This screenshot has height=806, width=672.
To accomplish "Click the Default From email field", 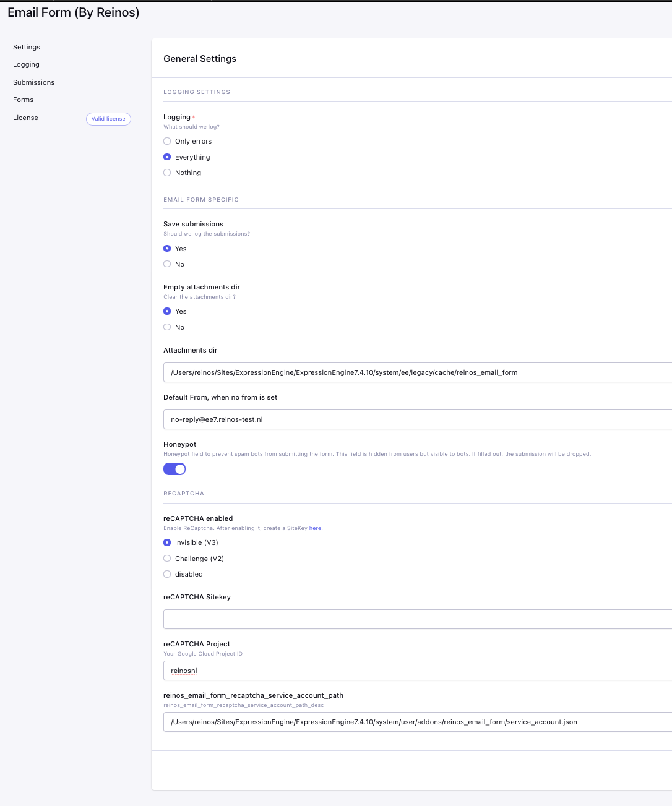I will [x=418, y=419].
